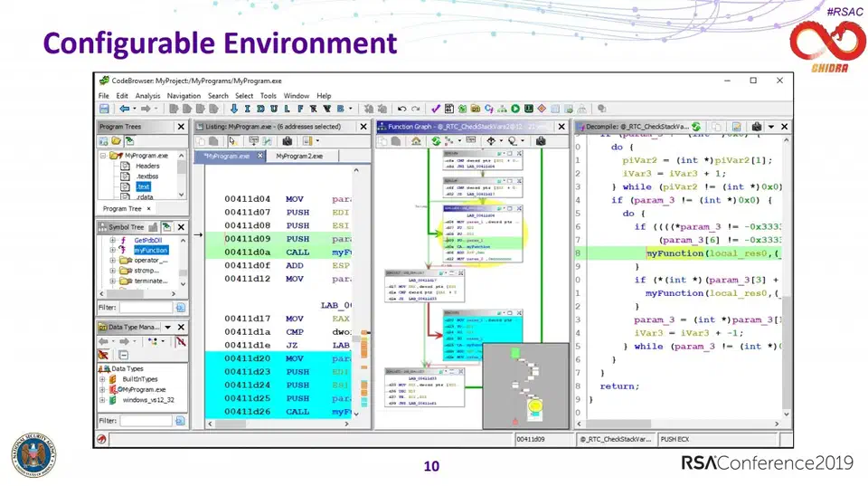The height and width of the screenshot is (486, 868).
Task: Open the Tools menu
Action: point(268,96)
